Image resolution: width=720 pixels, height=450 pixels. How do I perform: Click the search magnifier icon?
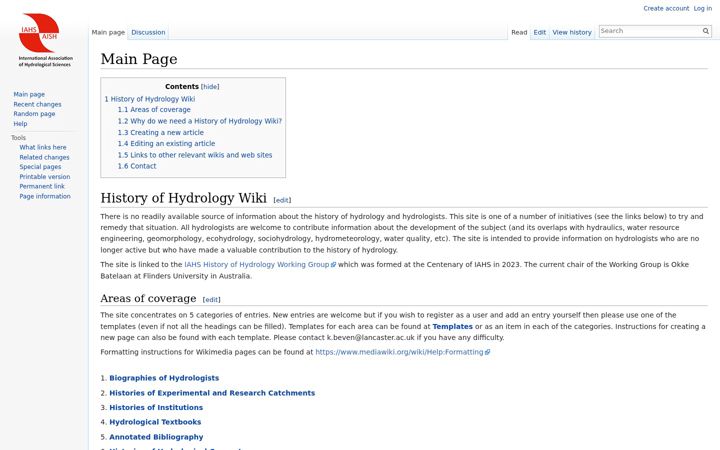[706, 31]
